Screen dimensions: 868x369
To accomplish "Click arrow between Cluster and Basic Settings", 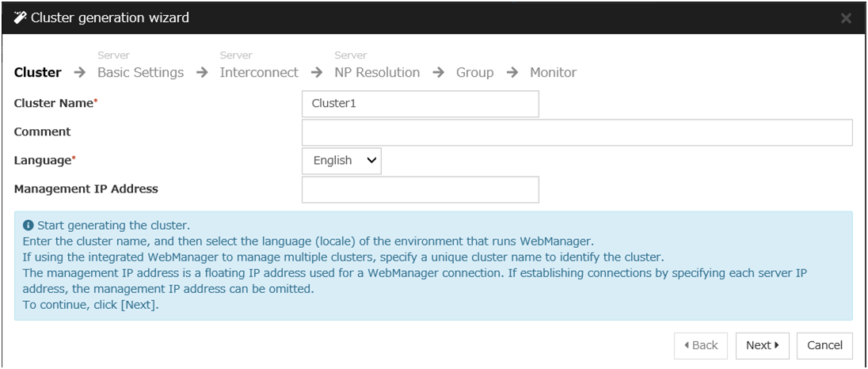I will [79, 73].
